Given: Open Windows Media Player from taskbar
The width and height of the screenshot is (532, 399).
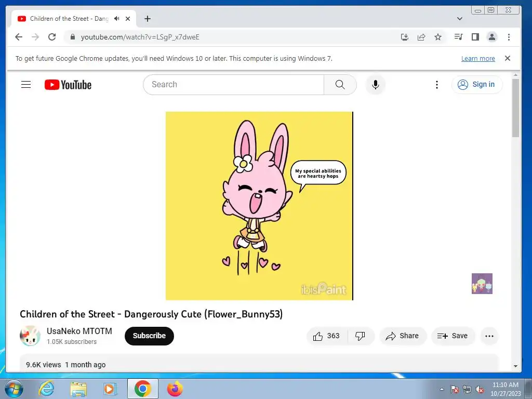Looking at the screenshot, I should click(x=110, y=389).
